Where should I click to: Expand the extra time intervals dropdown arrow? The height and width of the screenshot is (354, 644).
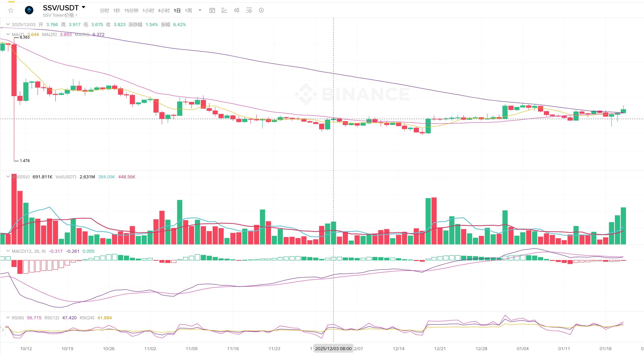(x=200, y=10)
